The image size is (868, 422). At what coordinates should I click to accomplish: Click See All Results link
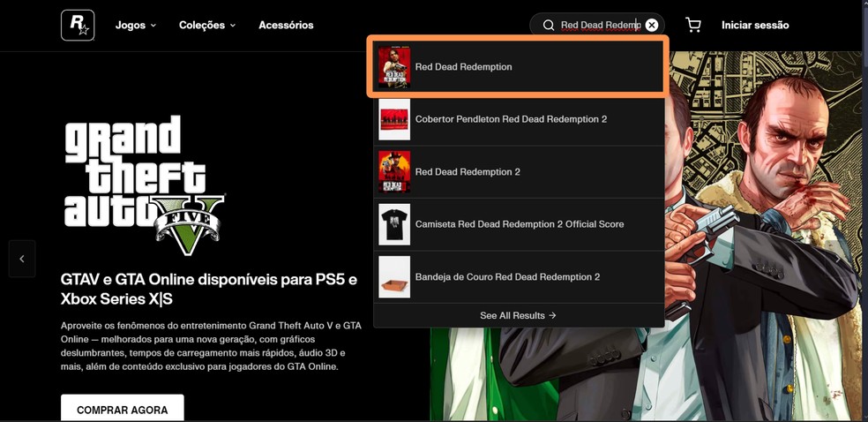pos(518,316)
